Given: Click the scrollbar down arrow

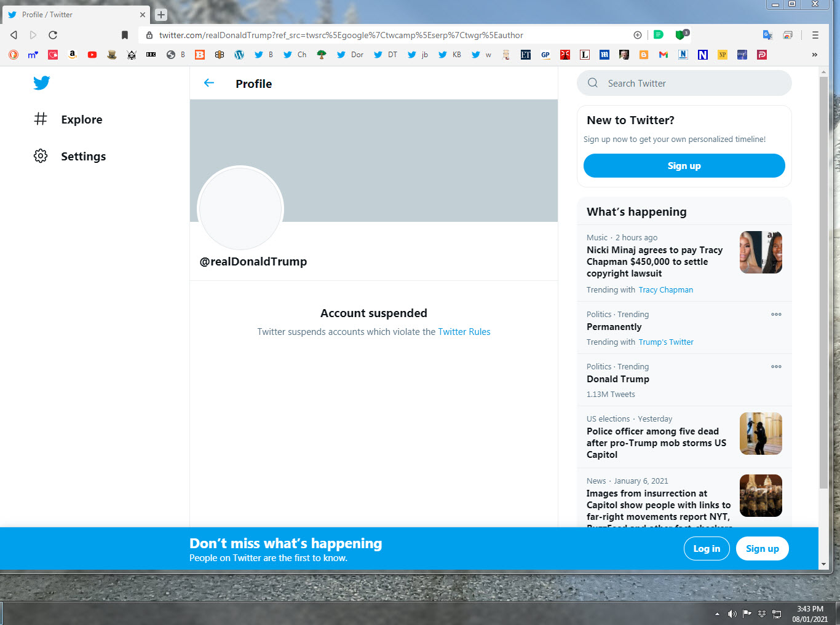Looking at the screenshot, I should point(823,564).
